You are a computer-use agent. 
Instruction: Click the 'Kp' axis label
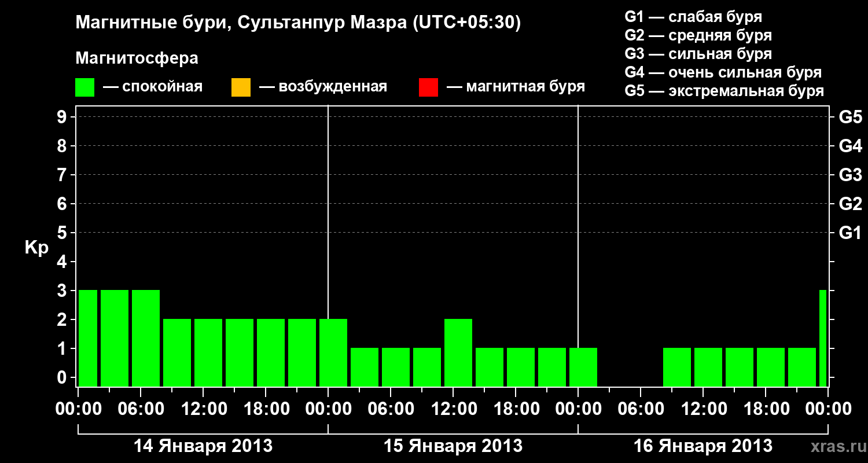click(36, 248)
